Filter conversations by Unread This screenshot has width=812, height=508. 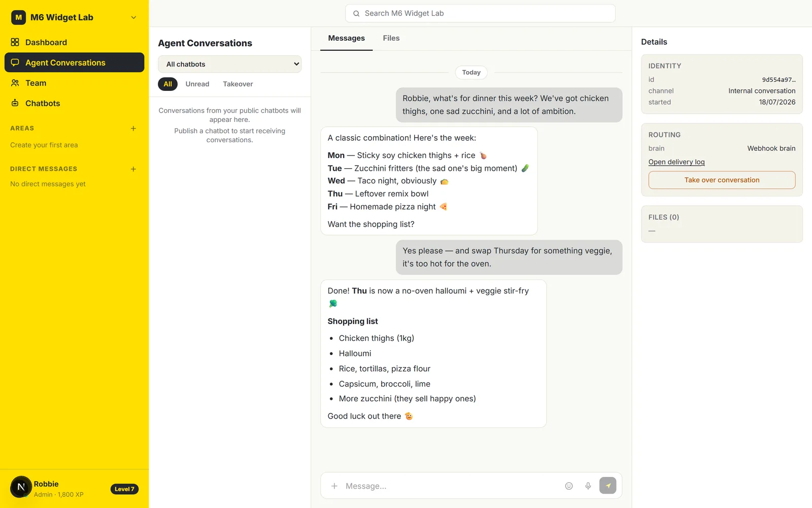197,84
